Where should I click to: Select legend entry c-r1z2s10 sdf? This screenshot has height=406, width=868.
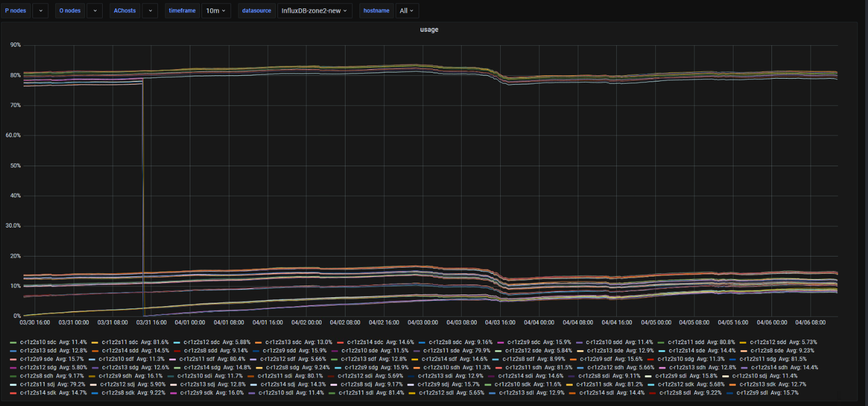point(115,359)
